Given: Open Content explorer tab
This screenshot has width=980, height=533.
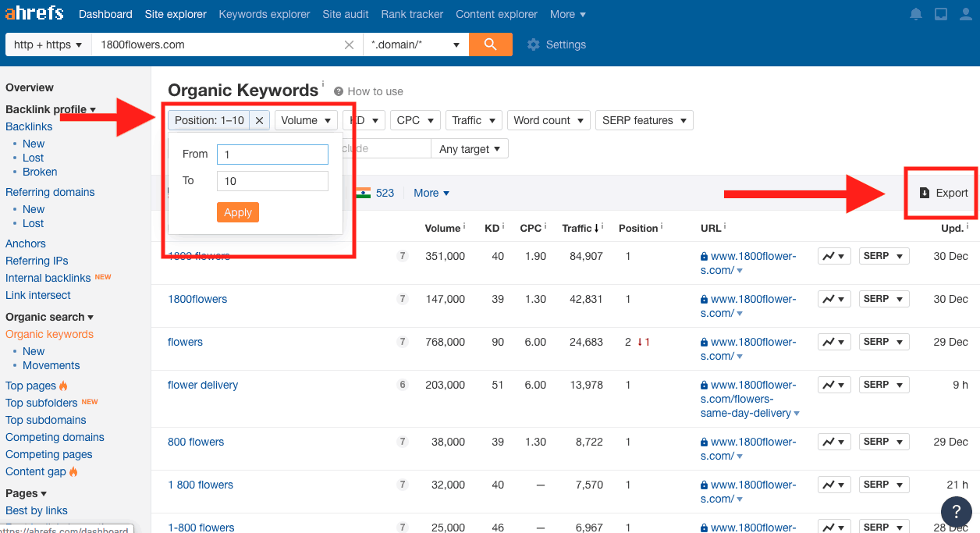Looking at the screenshot, I should pyautogui.click(x=496, y=14).
